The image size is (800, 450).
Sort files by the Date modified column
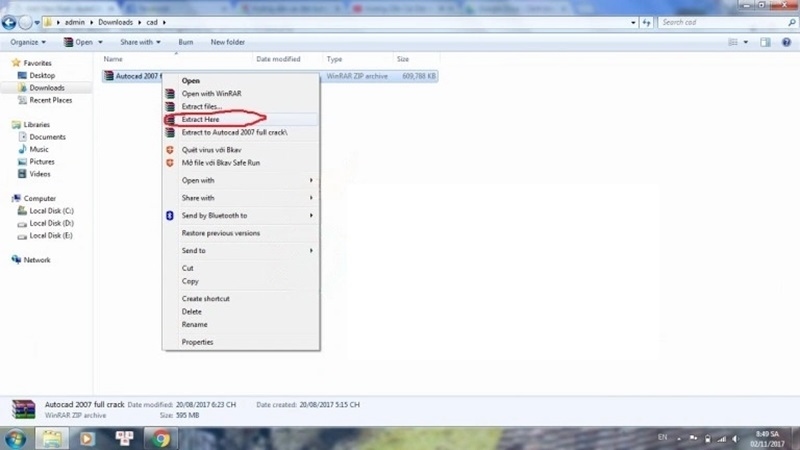coord(278,59)
